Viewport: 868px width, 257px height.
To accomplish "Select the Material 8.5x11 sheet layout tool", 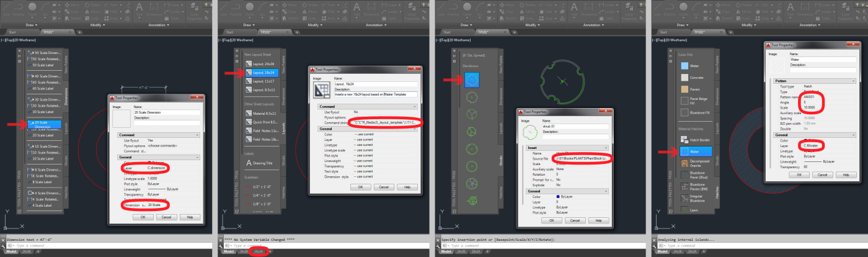I will click(x=263, y=112).
